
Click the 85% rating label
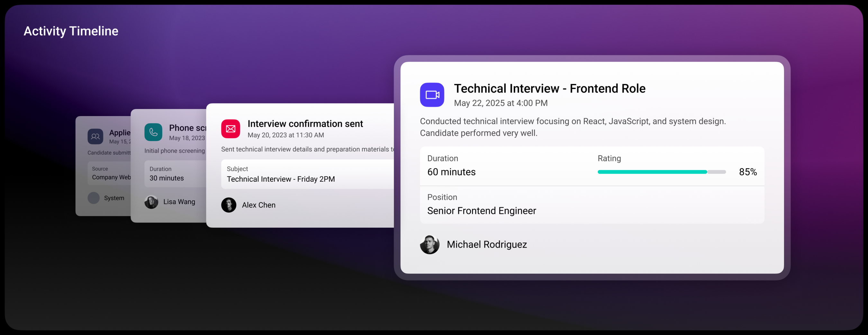pyautogui.click(x=748, y=172)
